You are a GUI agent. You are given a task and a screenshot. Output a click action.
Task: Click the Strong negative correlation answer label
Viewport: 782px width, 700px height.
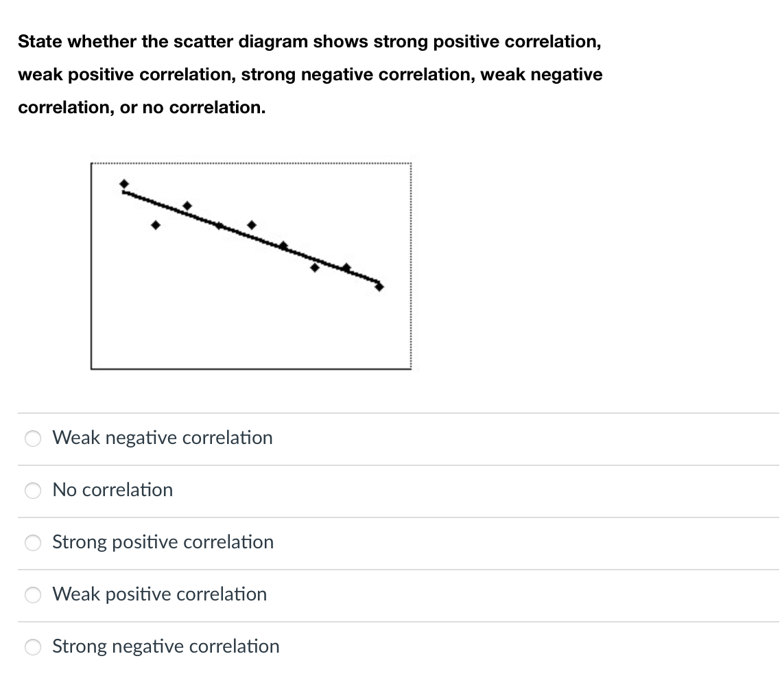[x=165, y=646]
